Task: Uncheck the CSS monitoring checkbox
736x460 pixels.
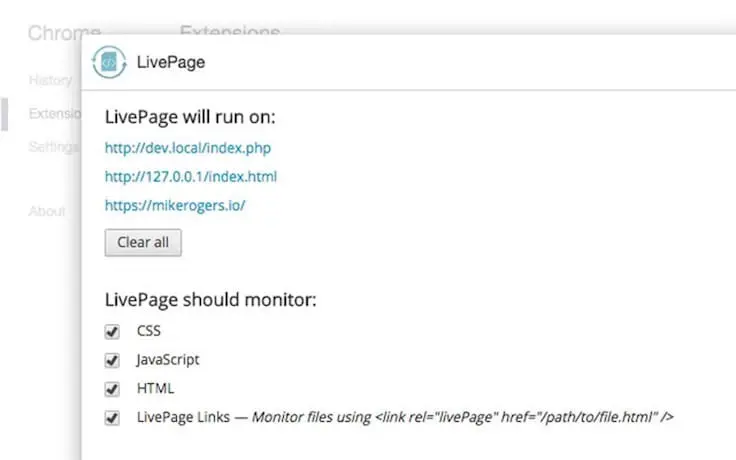Action: [x=112, y=331]
